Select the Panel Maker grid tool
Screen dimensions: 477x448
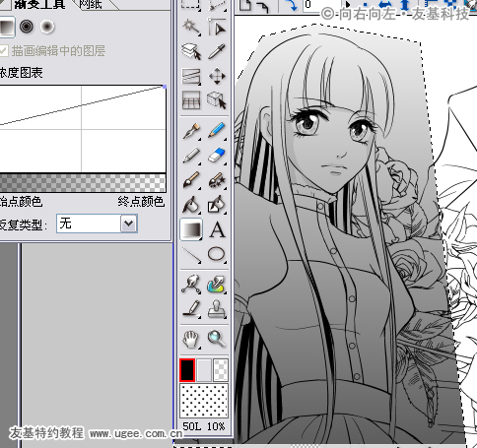point(191,100)
